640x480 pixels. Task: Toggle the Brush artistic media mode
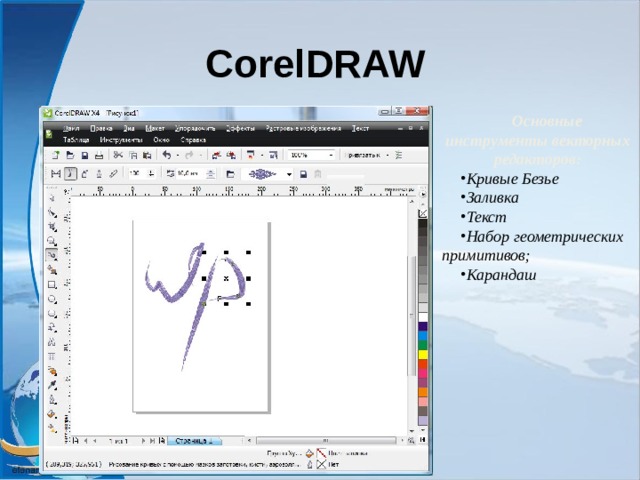coord(70,174)
